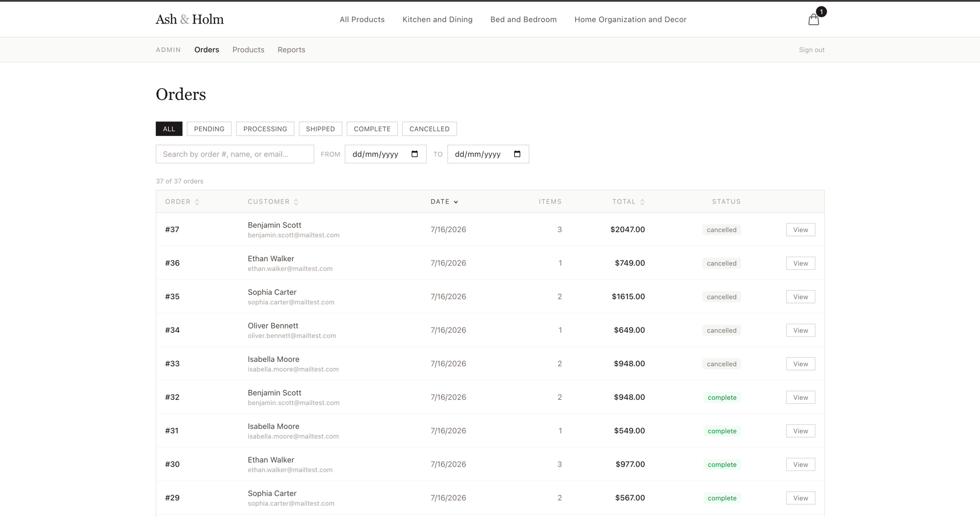Go to Ash & Holm home logo
The image size is (980, 517).
190,19
